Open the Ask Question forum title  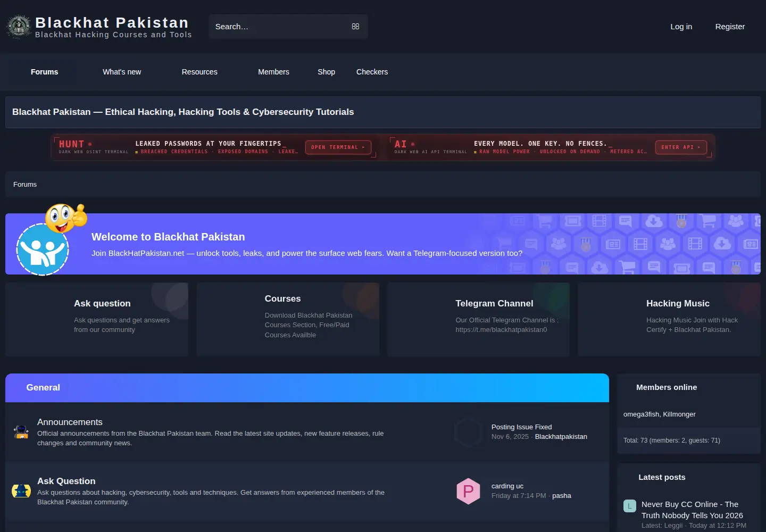(66, 481)
